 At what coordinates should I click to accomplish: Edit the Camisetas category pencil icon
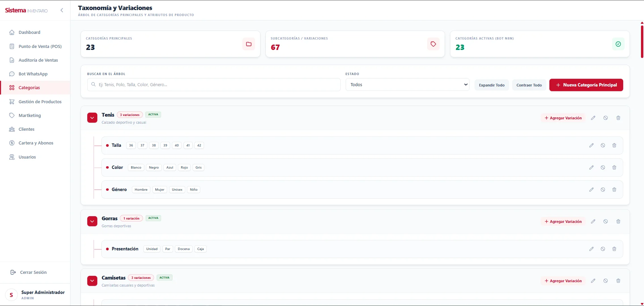(593, 281)
